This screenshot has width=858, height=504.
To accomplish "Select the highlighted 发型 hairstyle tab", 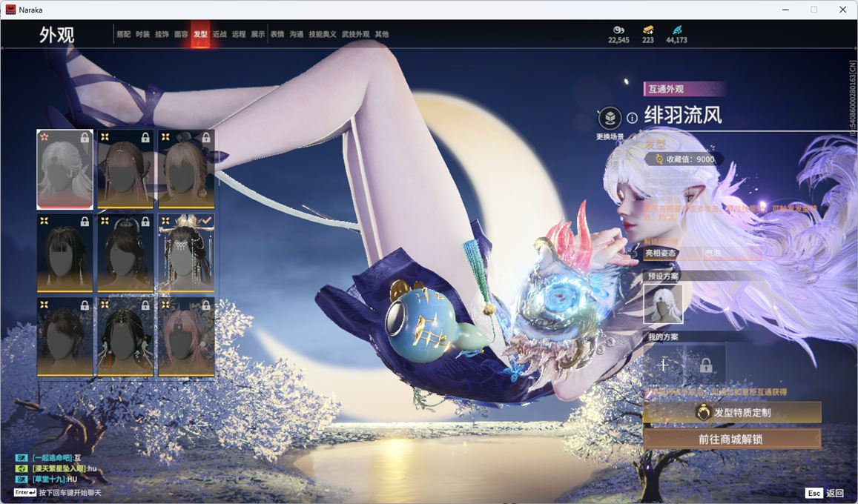I will tap(200, 34).
